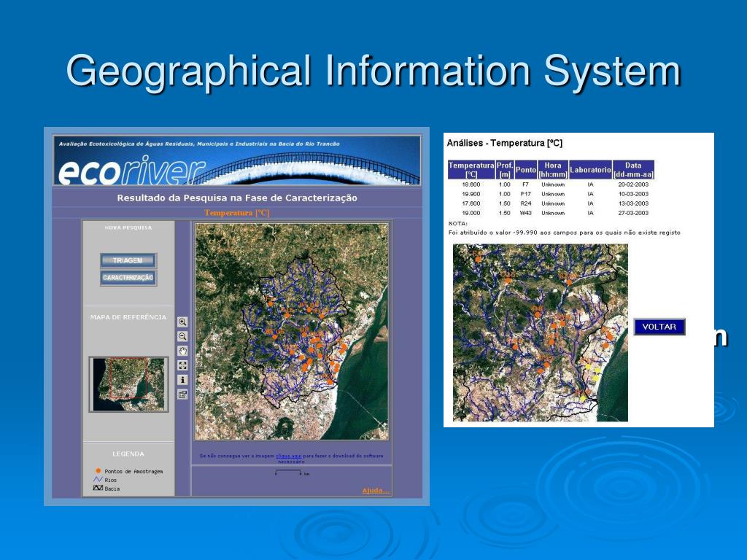The height and width of the screenshot is (560, 747).
Task: Click the date 20-02-2003
Action: (633, 184)
